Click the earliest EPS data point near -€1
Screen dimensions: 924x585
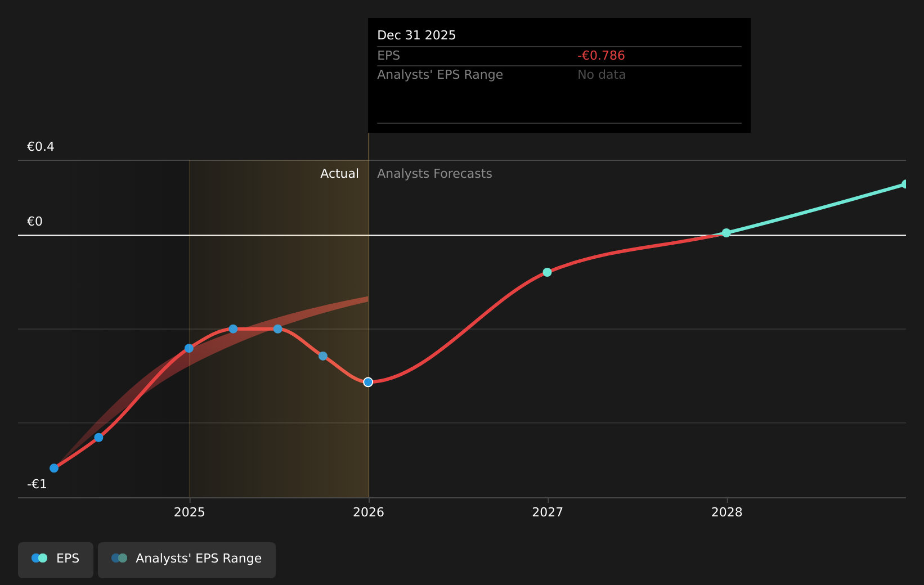[x=54, y=468]
